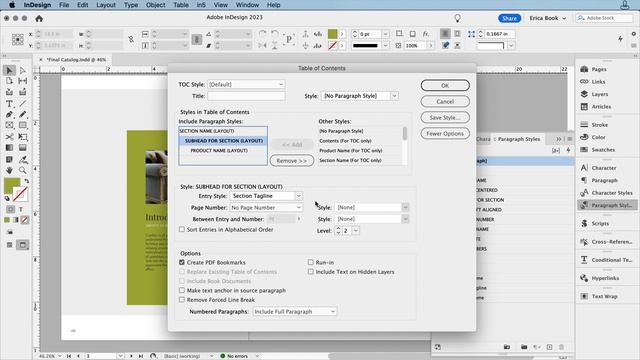Screen dimensions: 640x360
Task: Click the Home icon
Action: (x=39, y=18)
